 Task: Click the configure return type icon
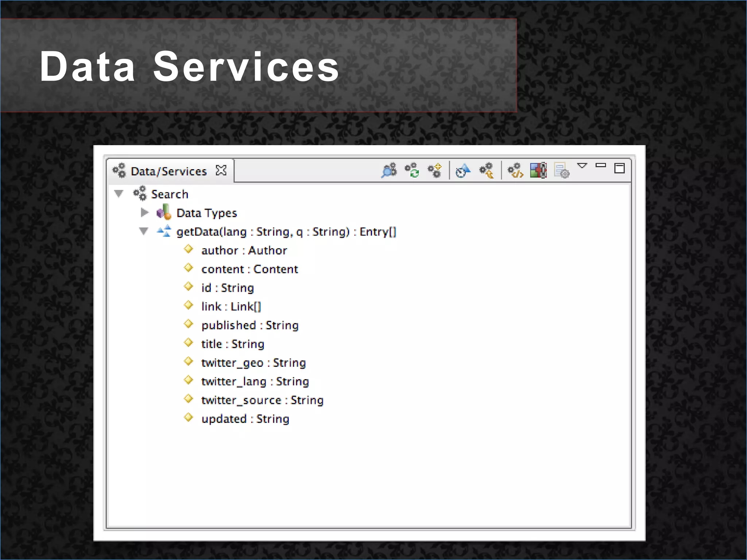point(487,170)
